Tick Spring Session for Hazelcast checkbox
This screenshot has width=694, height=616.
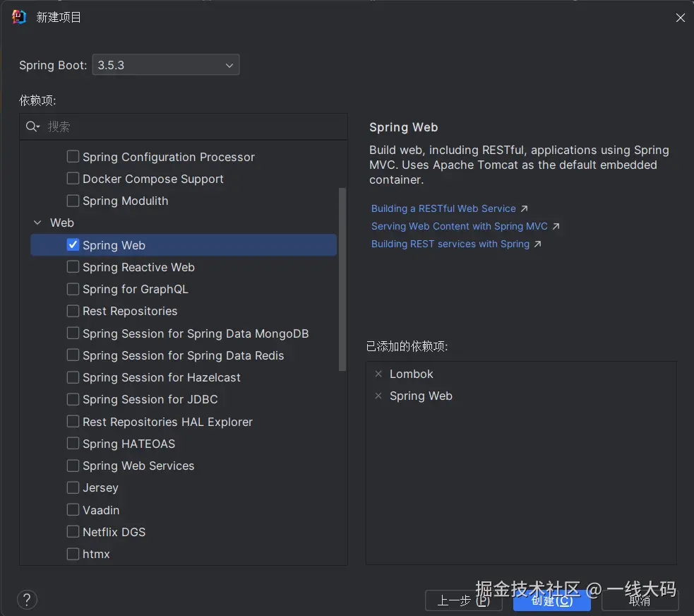coord(73,377)
